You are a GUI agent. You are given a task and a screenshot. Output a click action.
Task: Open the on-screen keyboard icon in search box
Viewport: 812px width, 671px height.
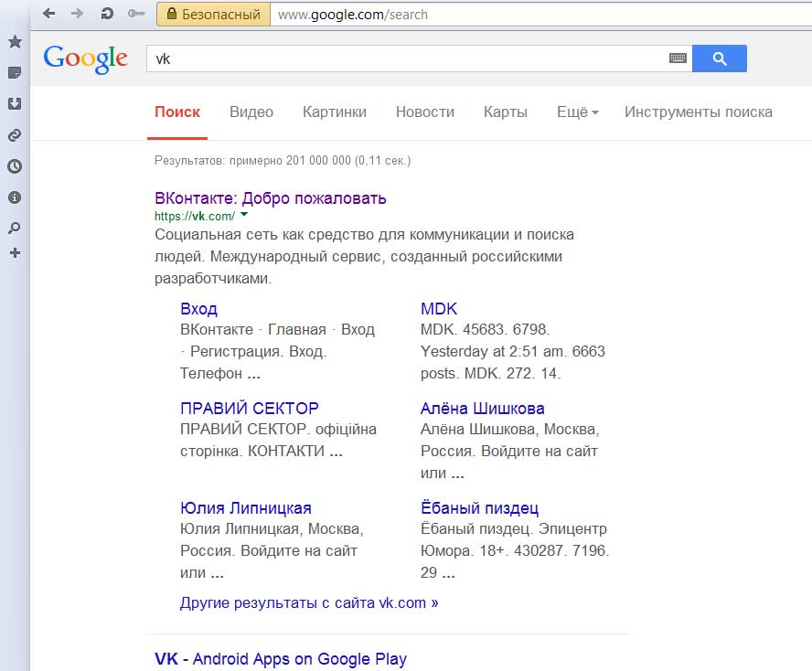coord(678,59)
